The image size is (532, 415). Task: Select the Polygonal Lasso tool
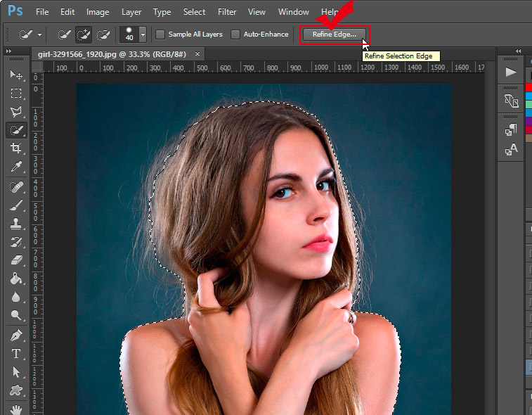point(16,112)
